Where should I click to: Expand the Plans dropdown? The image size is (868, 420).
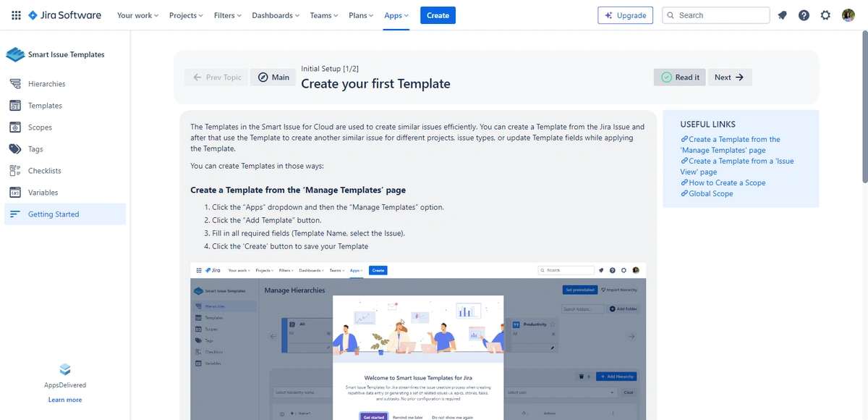point(361,15)
